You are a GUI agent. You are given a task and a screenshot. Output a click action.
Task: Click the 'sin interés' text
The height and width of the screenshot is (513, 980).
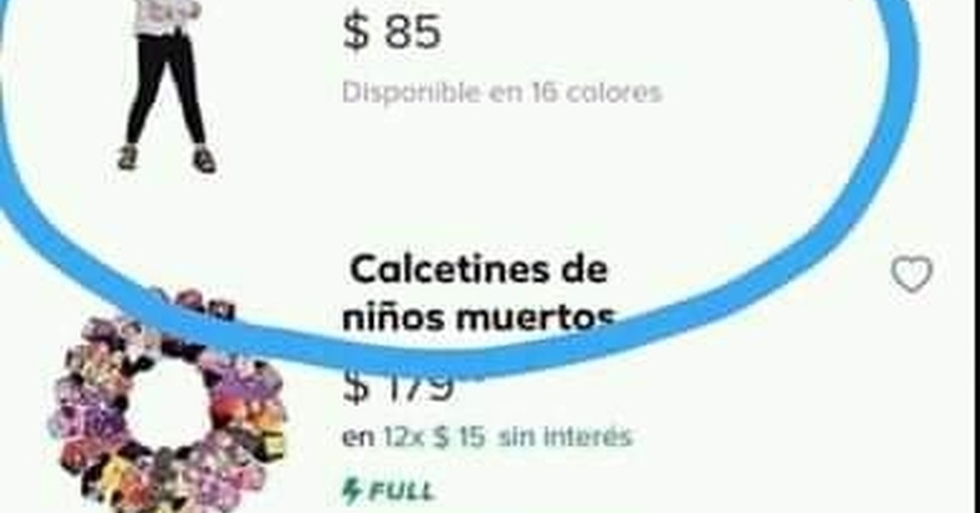point(565,437)
